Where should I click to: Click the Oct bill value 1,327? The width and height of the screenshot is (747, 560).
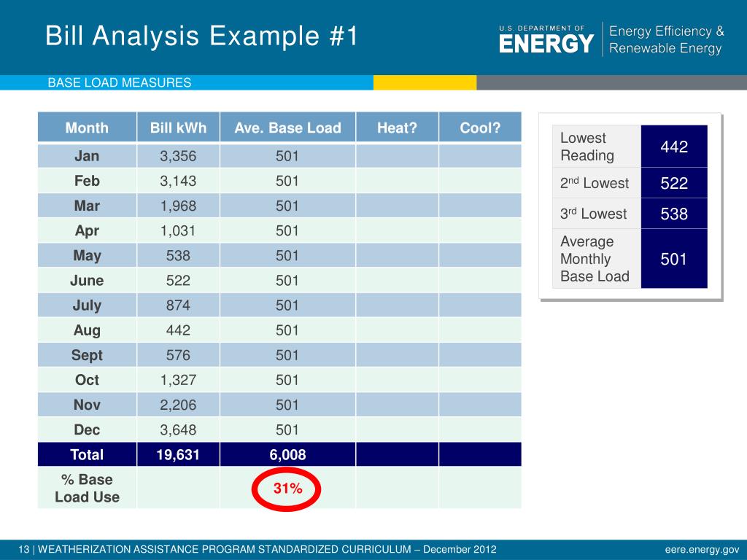[178, 380]
